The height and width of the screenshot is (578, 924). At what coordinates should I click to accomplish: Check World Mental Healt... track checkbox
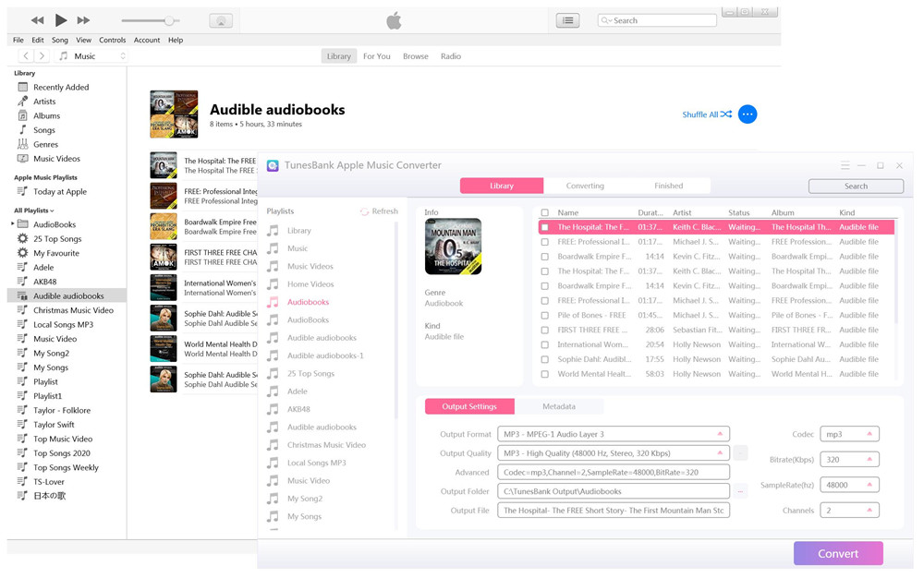point(544,374)
